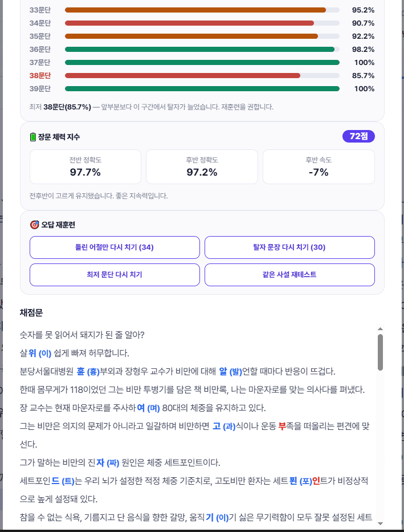Click the red 38문단 label
This screenshot has height=532, width=404.
click(x=40, y=76)
